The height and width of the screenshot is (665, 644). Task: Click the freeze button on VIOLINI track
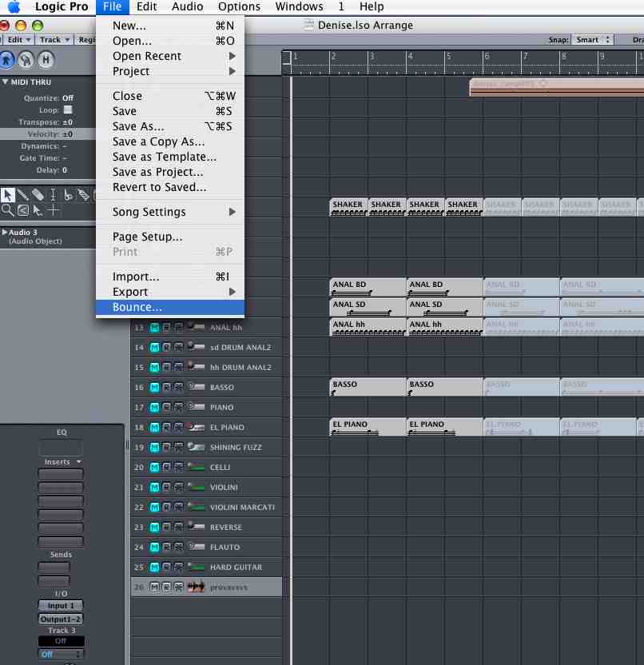click(x=179, y=488)
